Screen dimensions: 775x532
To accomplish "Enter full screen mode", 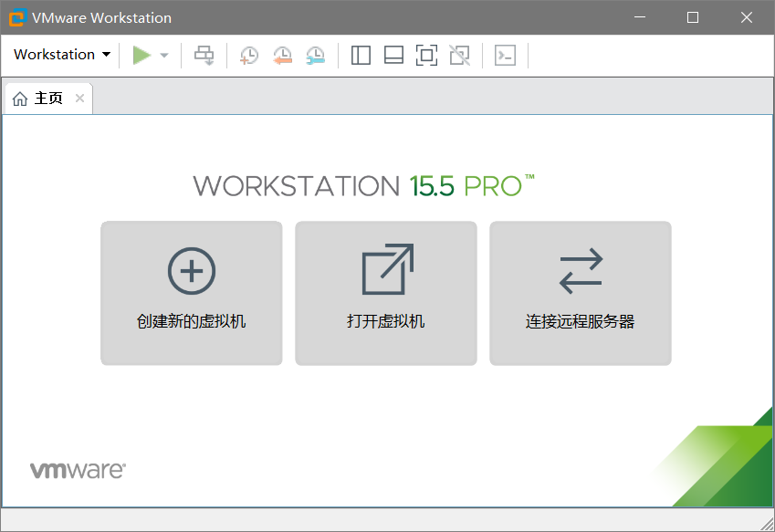I will point(426,56).
